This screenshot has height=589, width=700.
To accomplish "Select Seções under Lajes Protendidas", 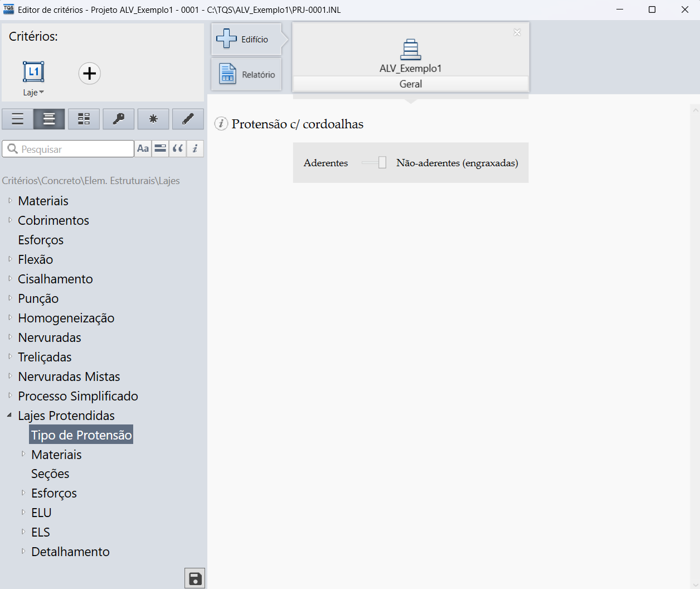I will 50,474.
